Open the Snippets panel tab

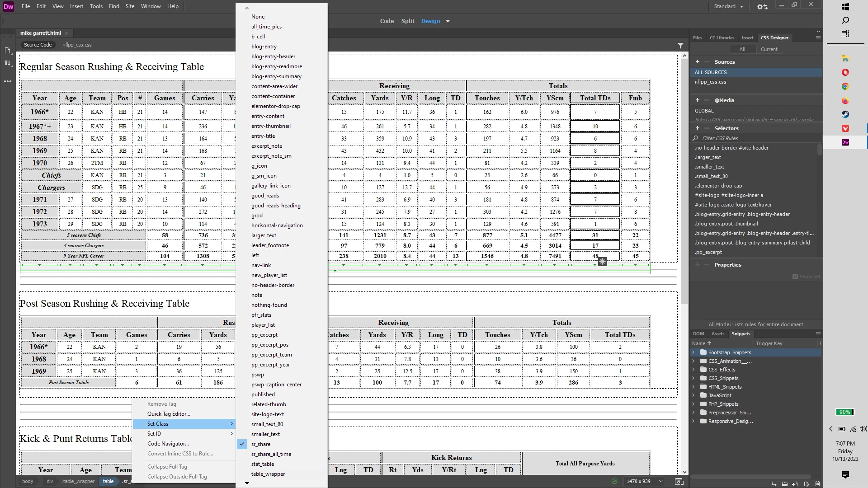coord(741,334)
